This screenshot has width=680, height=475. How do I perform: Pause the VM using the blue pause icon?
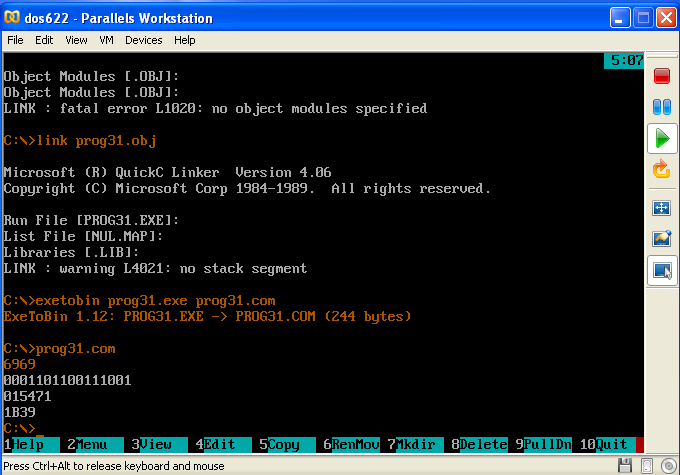point(662,107)
